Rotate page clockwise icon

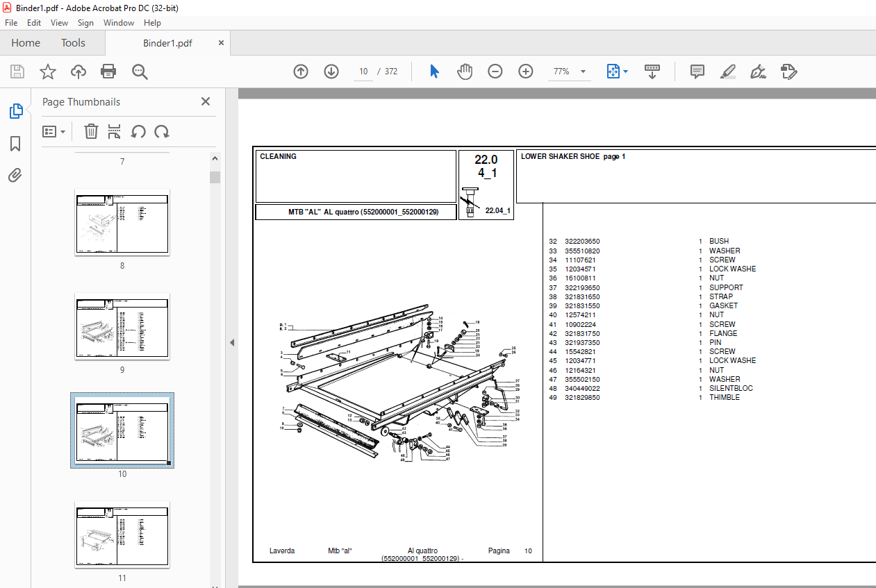click(162, 131)
